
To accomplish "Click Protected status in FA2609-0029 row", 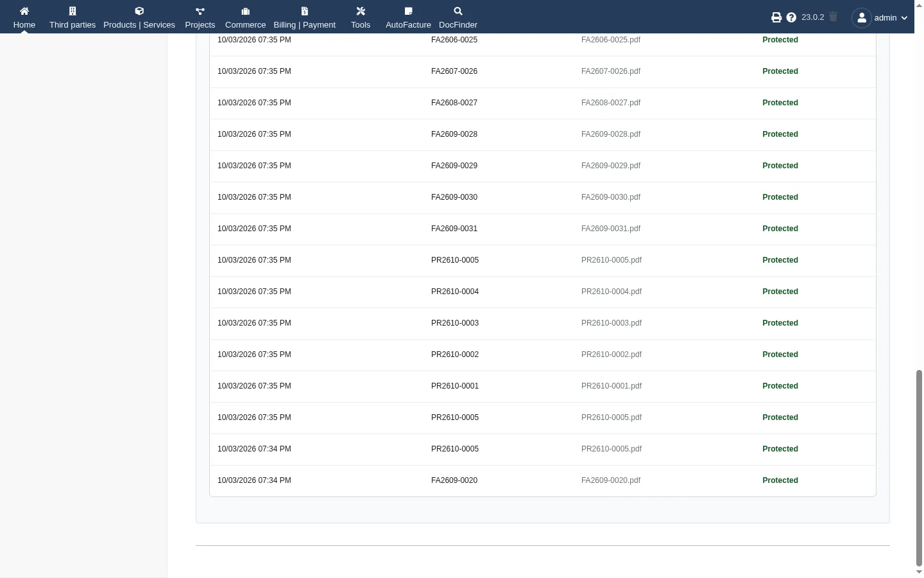I will 780,166.
